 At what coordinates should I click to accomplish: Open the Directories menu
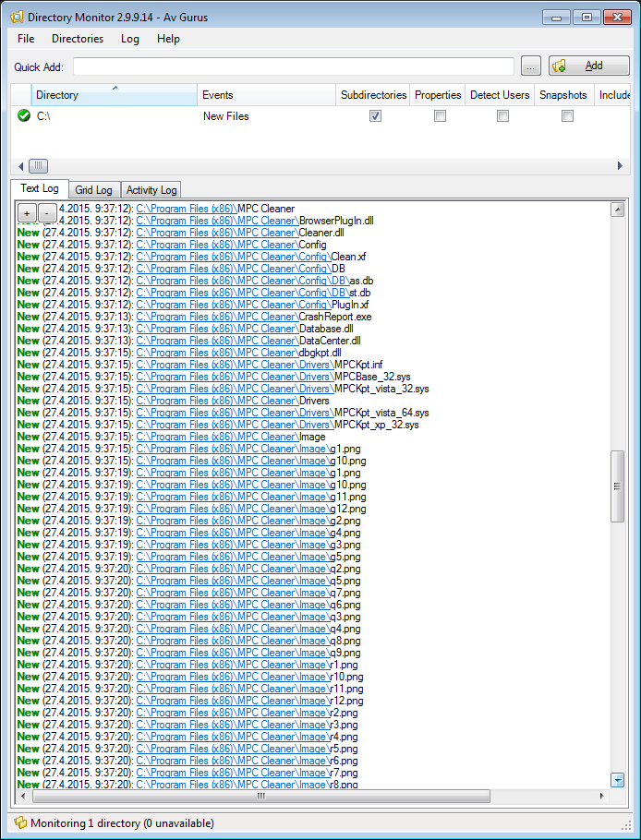point(78,39)
